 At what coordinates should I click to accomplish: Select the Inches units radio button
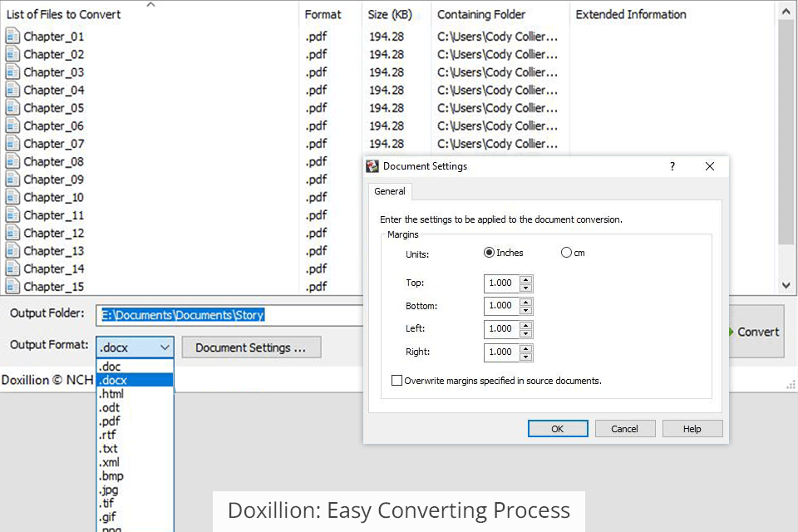(489, 253)
